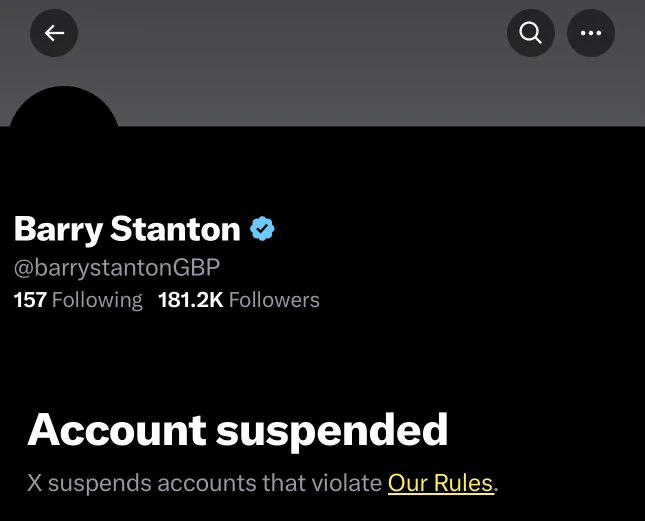Image resolution: width=645 pixels, height=521 pixels.
Task: Open the 157 Following list
Action: (78, 300)
